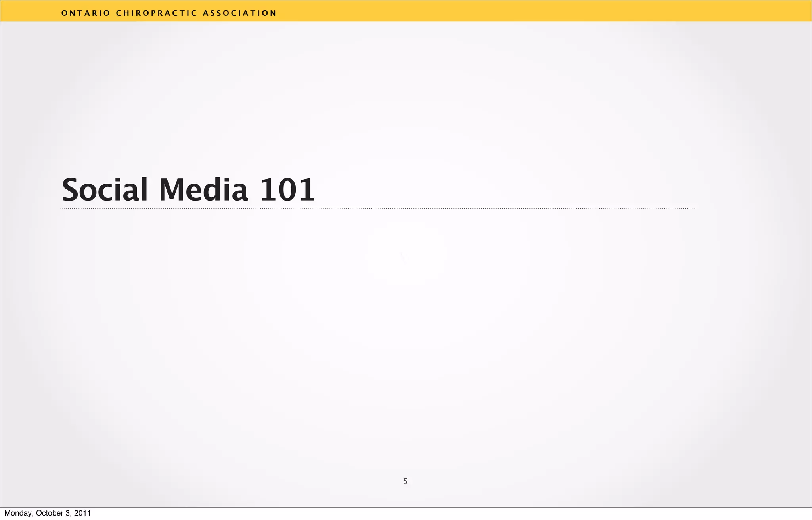Image resolution: width=812 pixels, height=520 pixels.
Task: Click the word CHIROPRACTIC in the header
Action: click(x=156, y=13)
